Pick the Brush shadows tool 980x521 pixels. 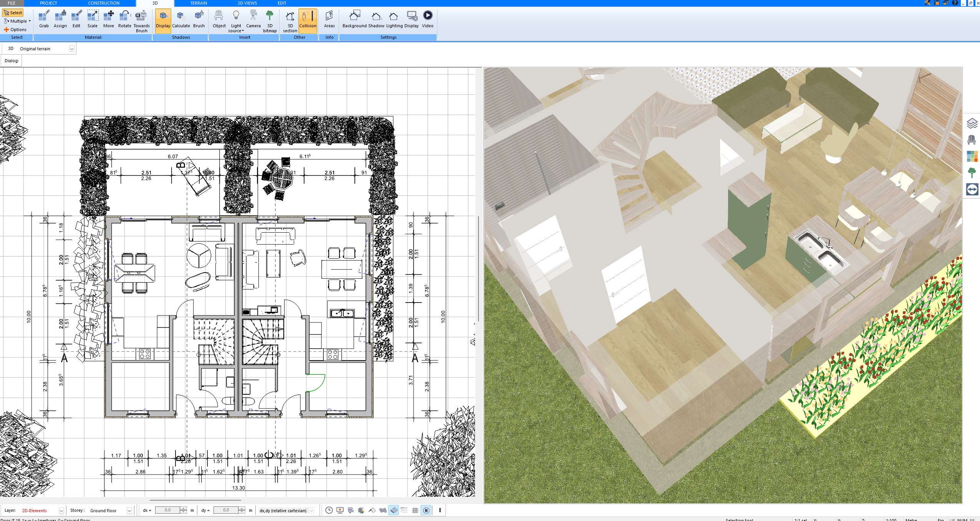(x=199, y=19)
